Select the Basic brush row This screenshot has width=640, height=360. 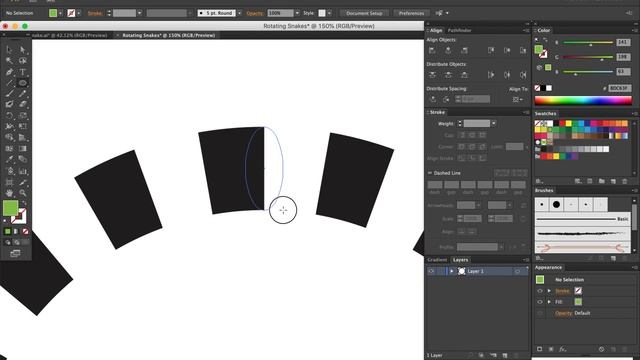click(582, 219)
